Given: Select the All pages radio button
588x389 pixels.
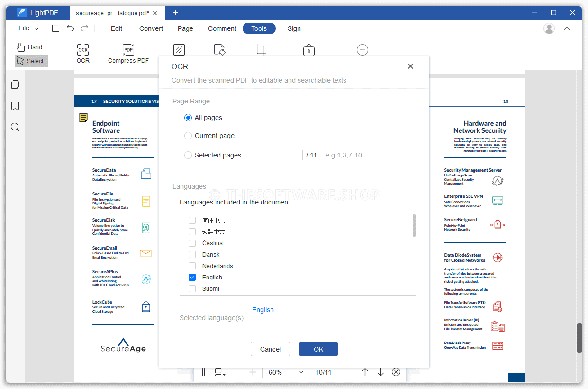Looking at the screenshot, I should coord(188,118).
